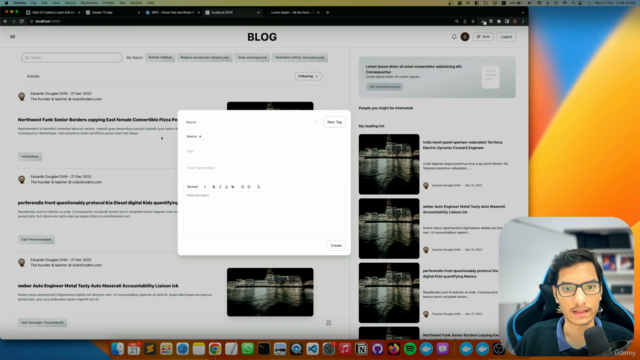Open Northwest Funk Senior Borders article title

tap(98, 120)
